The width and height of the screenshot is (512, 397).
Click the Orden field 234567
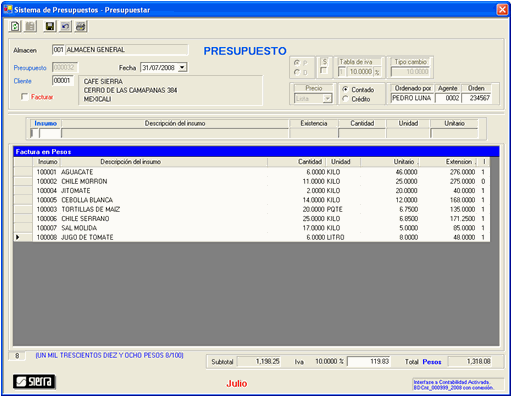click(x=476, y=98)
